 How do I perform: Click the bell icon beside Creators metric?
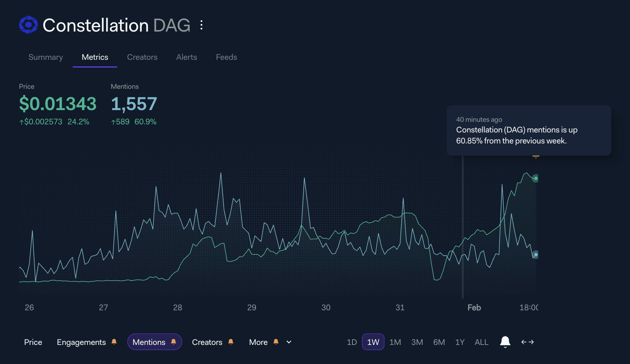pyautogui.click(x=231, y=342)
